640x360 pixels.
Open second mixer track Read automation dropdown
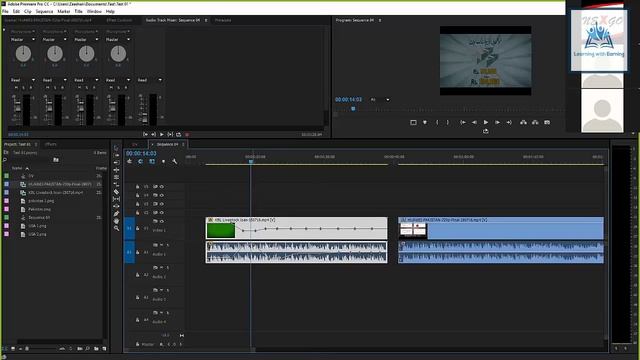tap(55, 80)
